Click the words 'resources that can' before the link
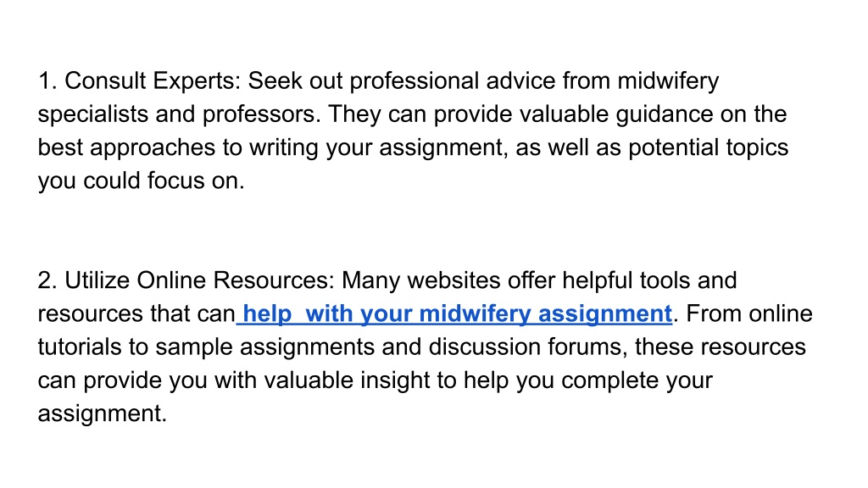The image size is (868, 488). (x=136, y=313)
